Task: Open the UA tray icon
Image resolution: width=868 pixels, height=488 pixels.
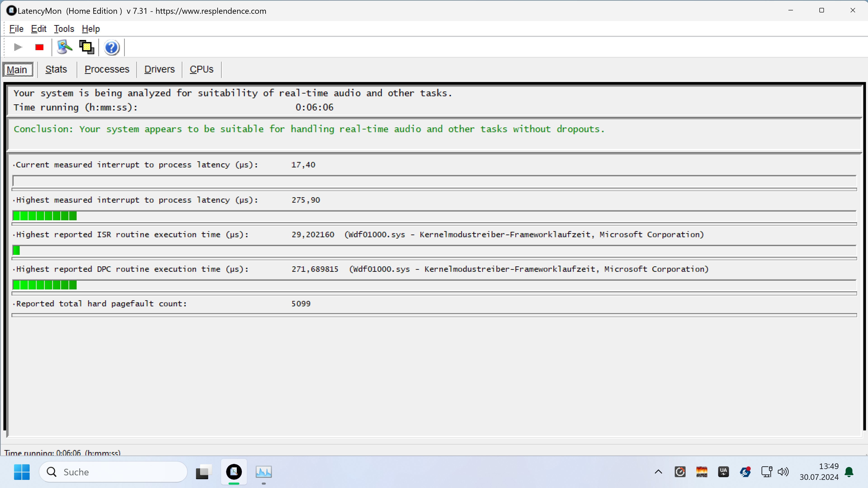Action: click(723, 472)
